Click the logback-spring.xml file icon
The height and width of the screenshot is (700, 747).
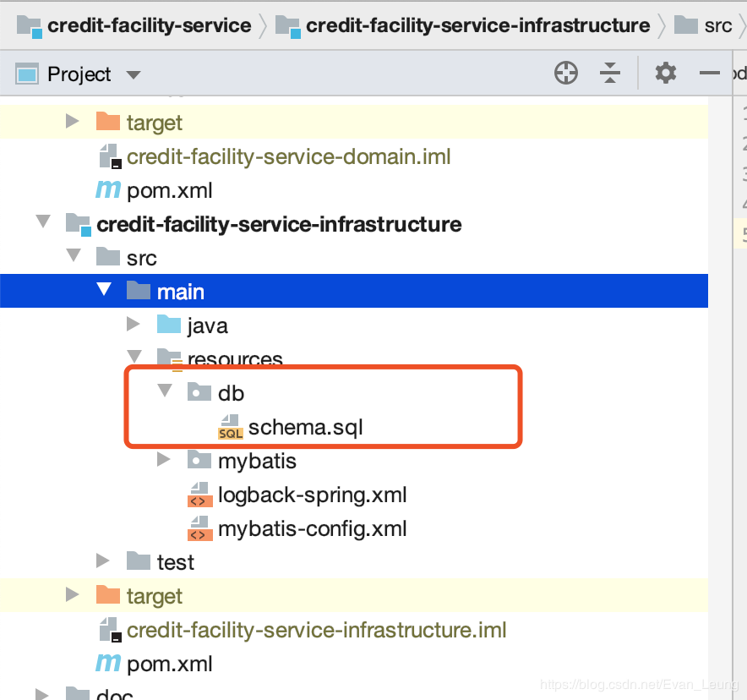(x=200, y=495)
